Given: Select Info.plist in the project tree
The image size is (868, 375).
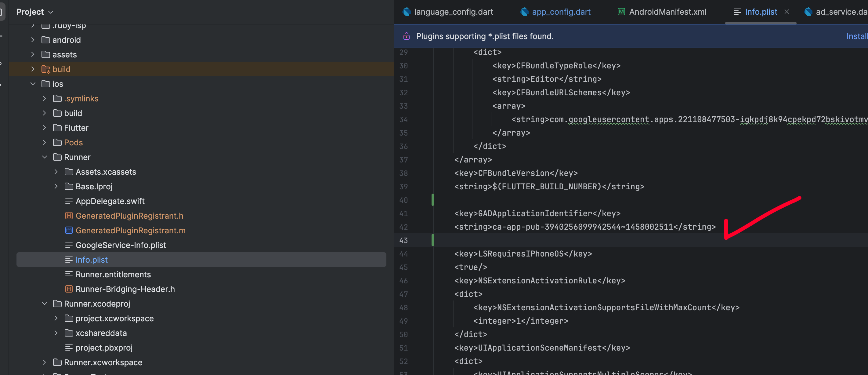Looking at the screenshot, I should click(201, 260).
